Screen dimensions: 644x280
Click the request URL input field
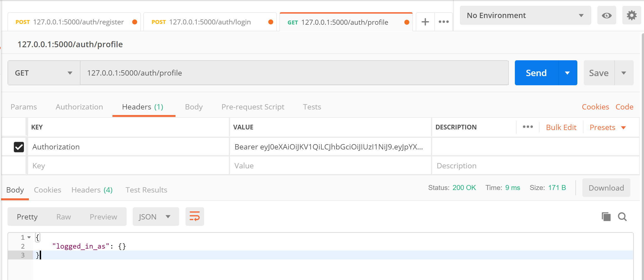coord(294,73)
